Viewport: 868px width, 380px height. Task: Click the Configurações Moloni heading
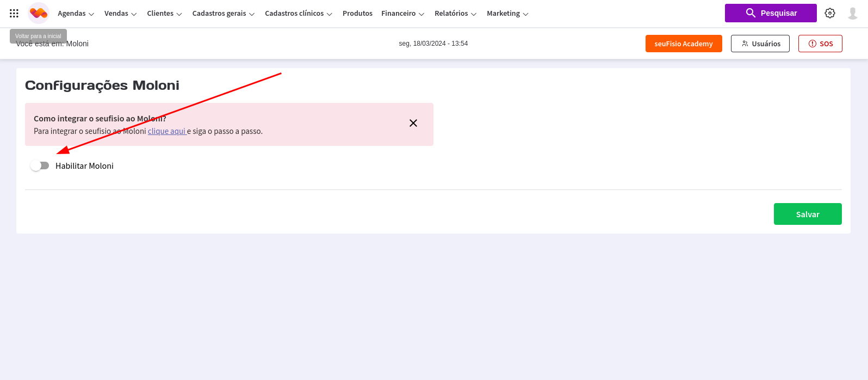tap(102, 85)
